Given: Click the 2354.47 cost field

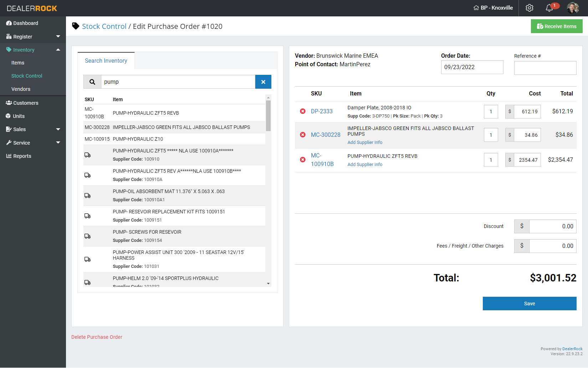Looking at the screenshot, I should point(527,160).
